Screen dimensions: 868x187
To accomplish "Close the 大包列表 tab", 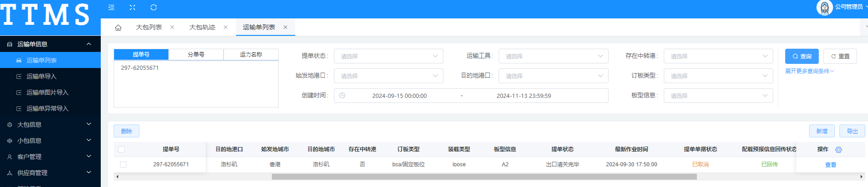I will tap(172, 28).
